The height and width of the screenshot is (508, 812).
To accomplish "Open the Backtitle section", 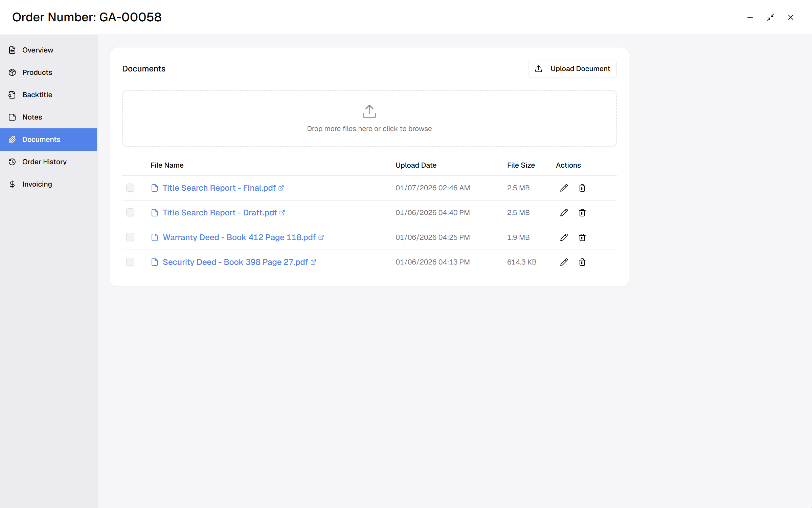I will click(x=48, y=95).
